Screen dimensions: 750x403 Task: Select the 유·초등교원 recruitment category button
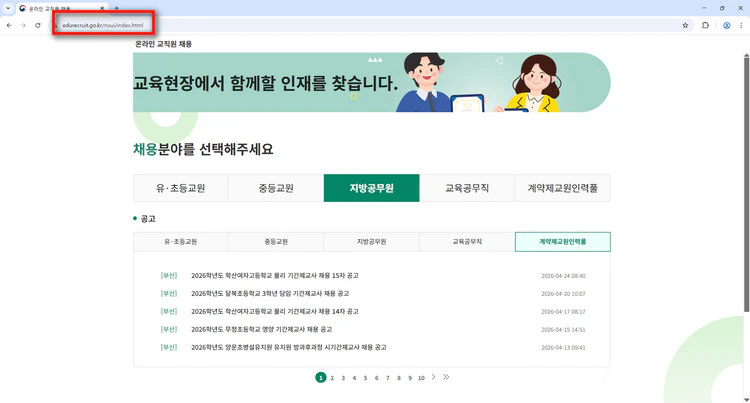point(181,188)
